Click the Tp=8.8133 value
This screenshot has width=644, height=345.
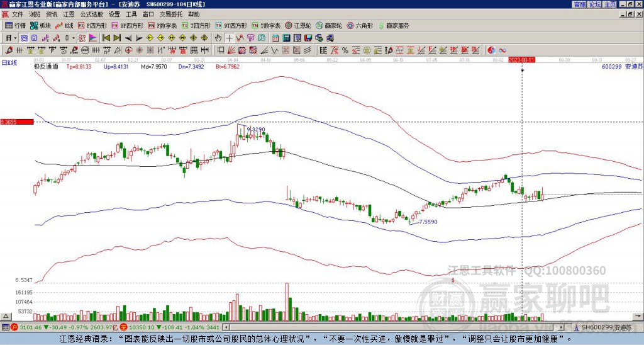(79, 66)
